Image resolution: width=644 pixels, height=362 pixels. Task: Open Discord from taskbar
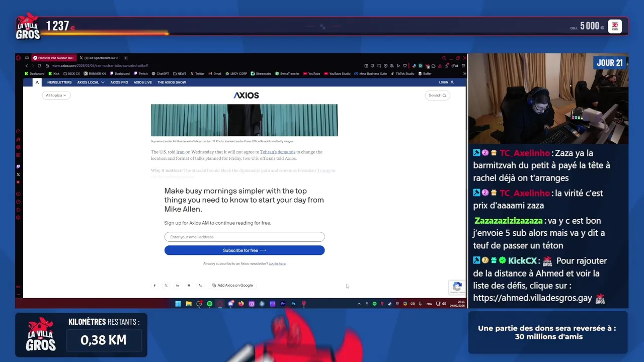230,304
